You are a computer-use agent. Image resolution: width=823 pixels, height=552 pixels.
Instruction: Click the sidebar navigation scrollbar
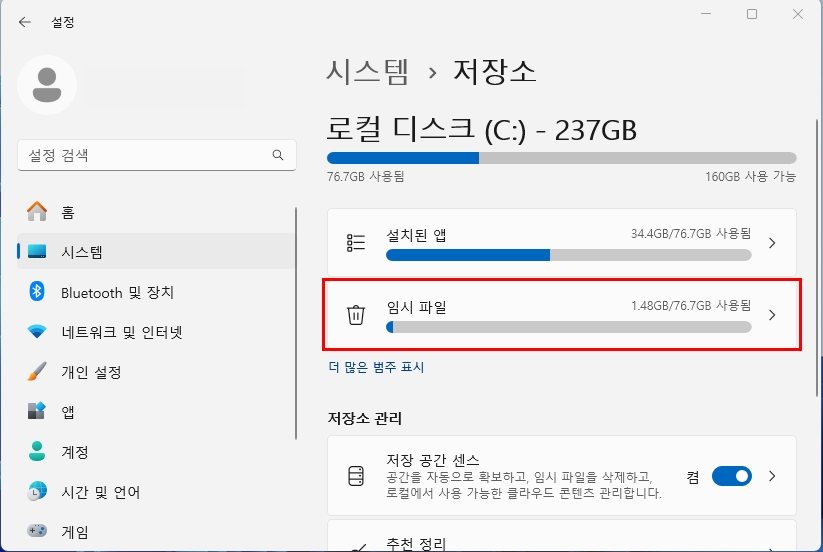pos(296,323)
